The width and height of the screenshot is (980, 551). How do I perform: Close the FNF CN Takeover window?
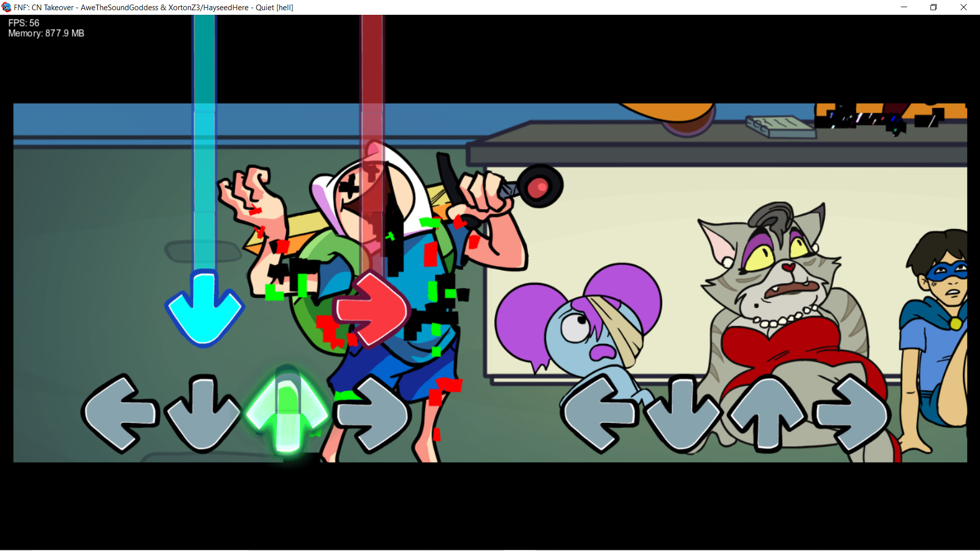click(x=964, y=7)
